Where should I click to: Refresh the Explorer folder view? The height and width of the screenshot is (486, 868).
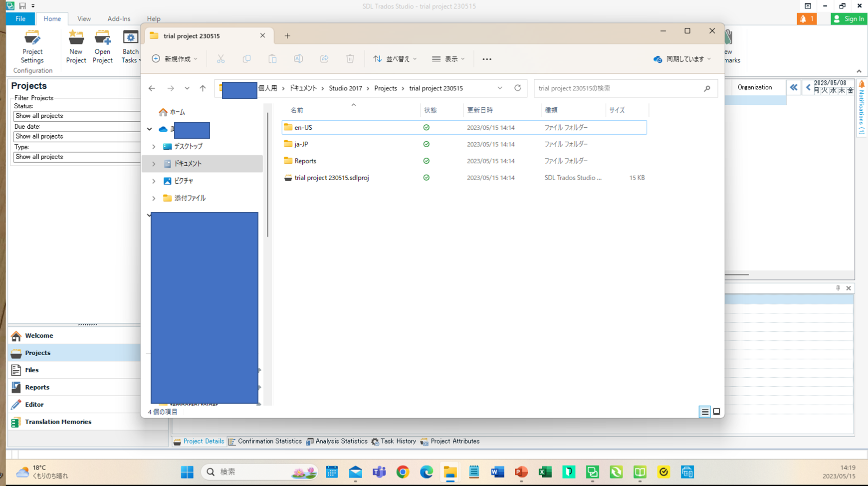pyautogui.click(x=518, y=88)
